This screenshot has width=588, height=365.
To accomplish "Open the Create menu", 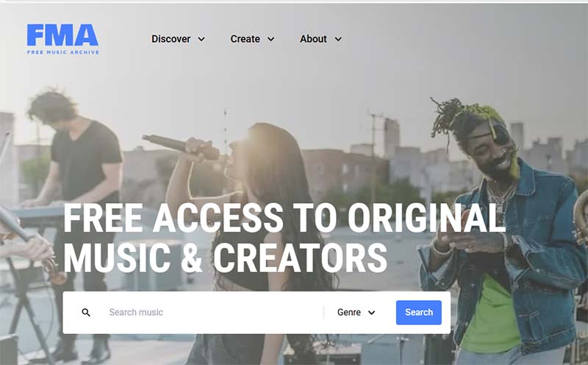I will click(252, 39).
